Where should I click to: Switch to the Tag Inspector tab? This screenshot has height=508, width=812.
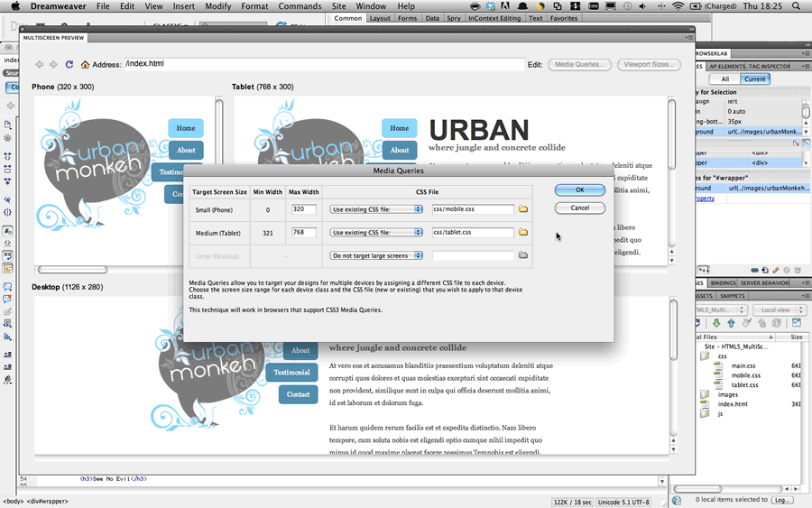(770, 66)
